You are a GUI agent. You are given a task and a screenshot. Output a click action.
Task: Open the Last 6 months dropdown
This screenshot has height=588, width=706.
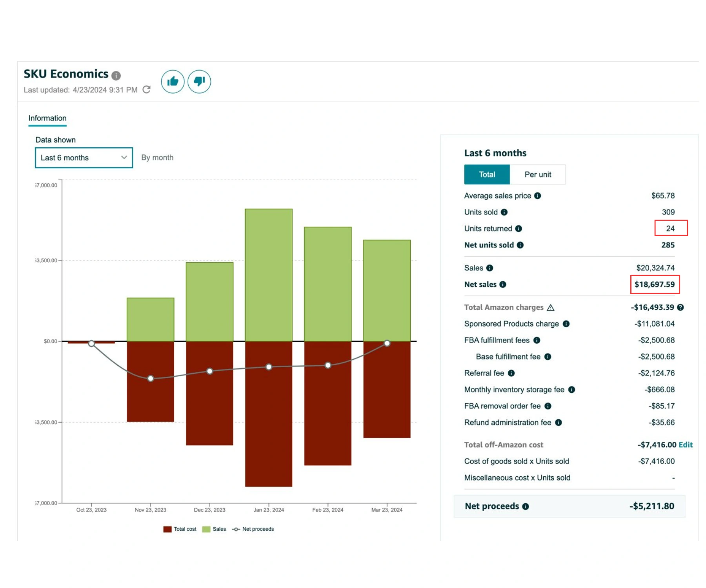84,158
